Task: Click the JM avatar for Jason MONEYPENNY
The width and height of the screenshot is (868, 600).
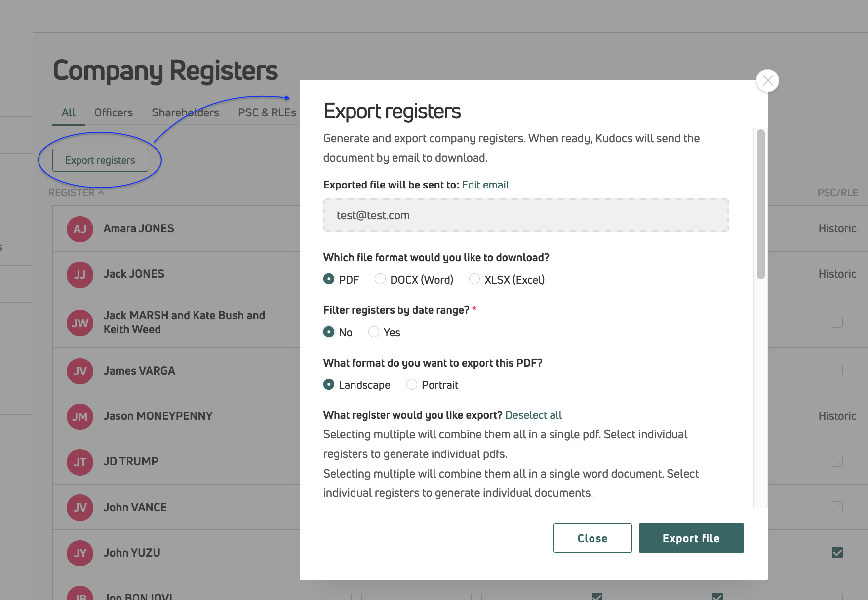Action: [x=80, y=416]
